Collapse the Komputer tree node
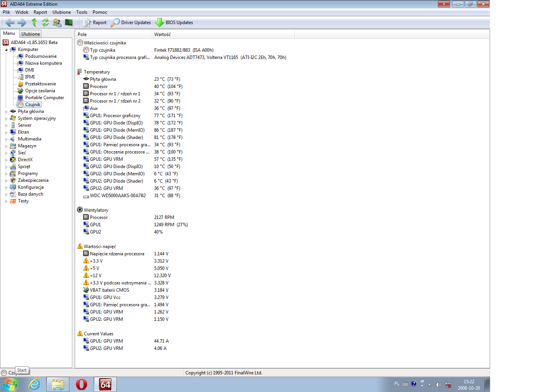This screenshot has height=392, width=549. tap(6, 50)
